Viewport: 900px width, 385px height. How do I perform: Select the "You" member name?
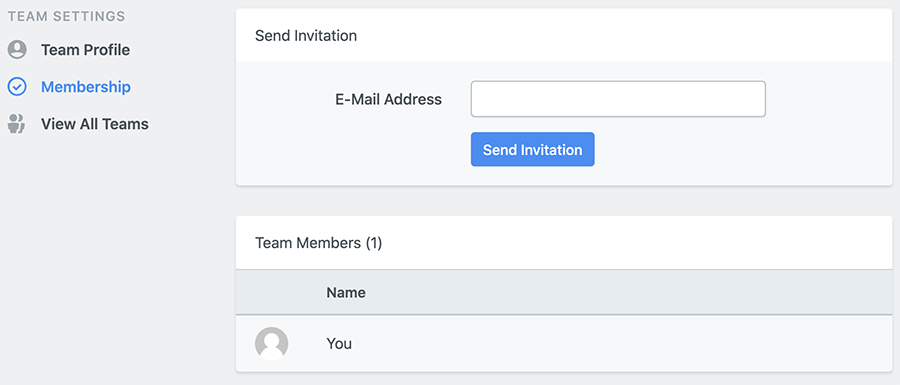pos(339,344)
